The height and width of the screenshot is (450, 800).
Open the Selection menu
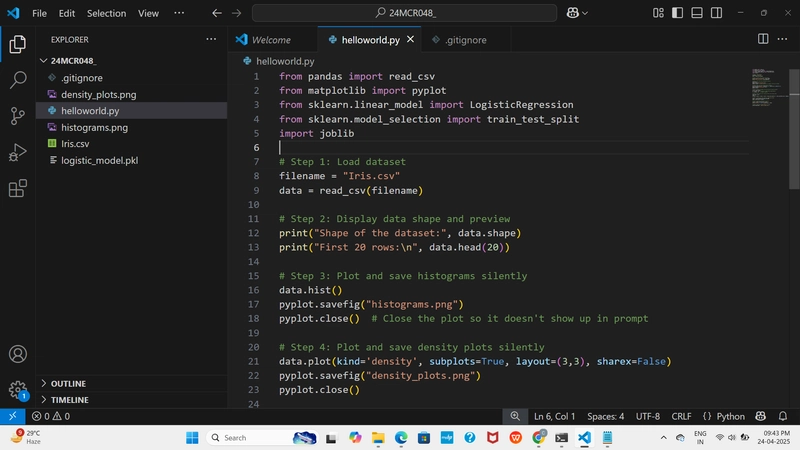pyautogui.click(x=106, y=13)
